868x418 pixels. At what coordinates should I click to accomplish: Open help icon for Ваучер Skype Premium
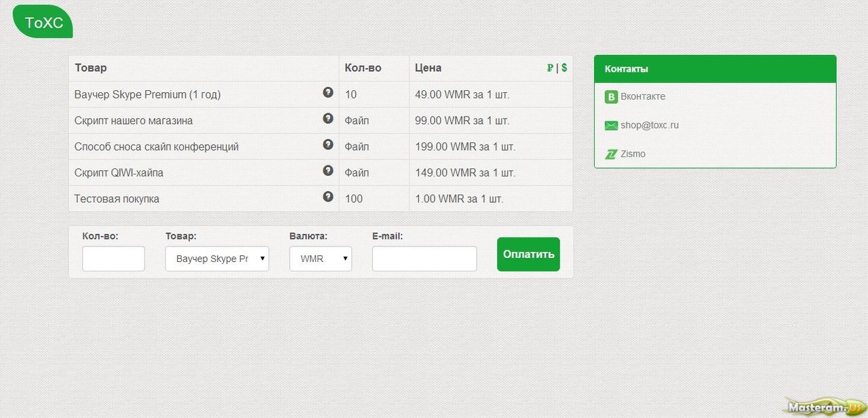click(328, 92)
